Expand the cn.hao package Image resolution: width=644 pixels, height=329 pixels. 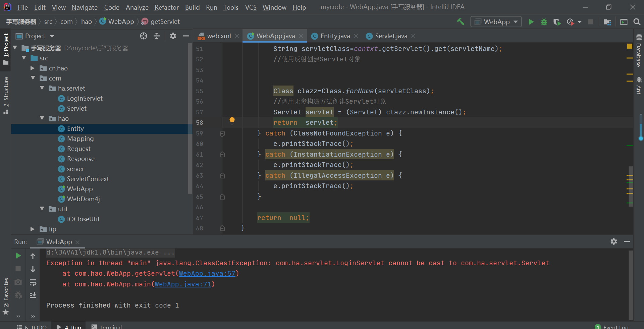pos(33,68)
